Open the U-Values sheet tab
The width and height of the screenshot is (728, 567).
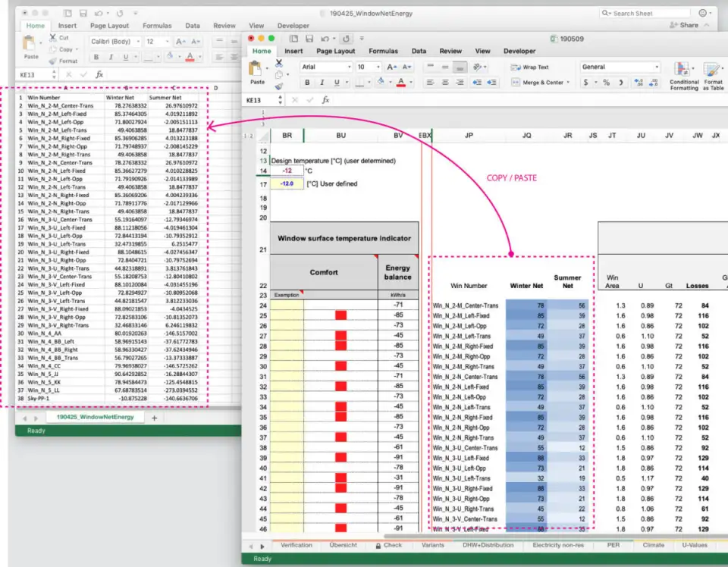[x=695, y=545]
